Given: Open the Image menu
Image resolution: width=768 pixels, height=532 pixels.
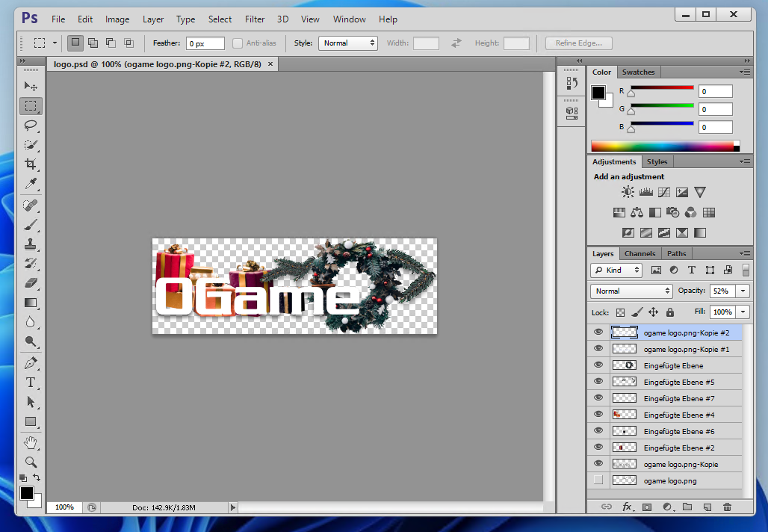Looking at the screenshot, I should tap(117, 19).
